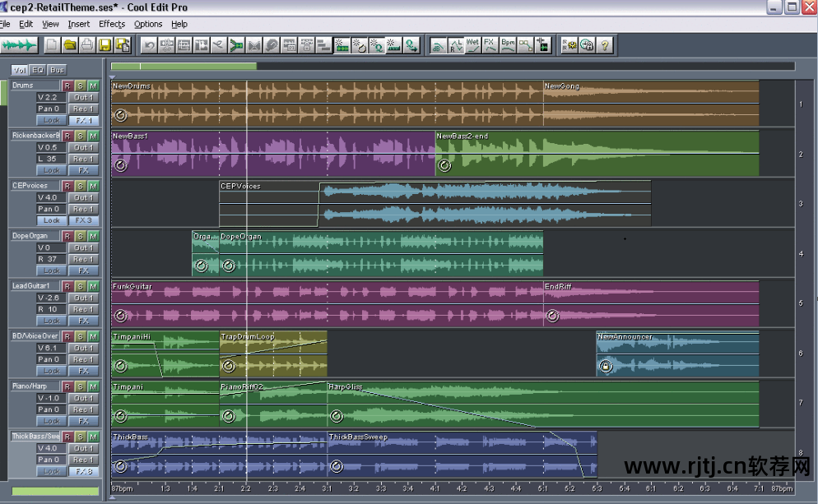Select the EndRiff clip on track 5
This screenshot has width=818, height=504.
click(651, 304)
